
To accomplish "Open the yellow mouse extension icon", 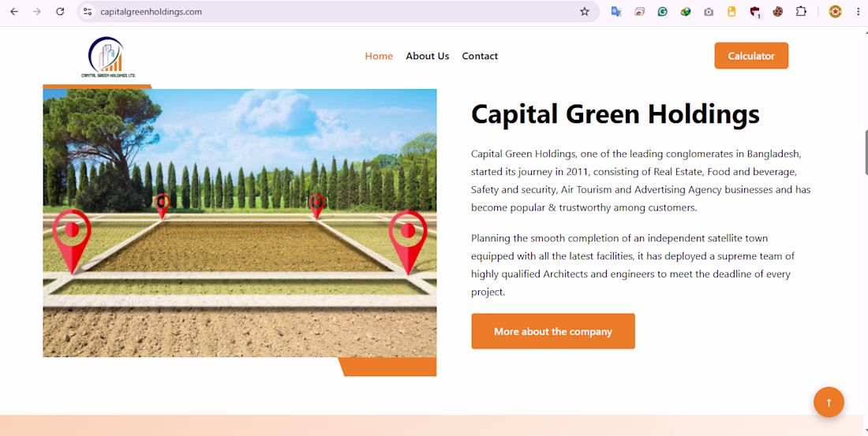I will pyautogui.click(x=731, y=12).
